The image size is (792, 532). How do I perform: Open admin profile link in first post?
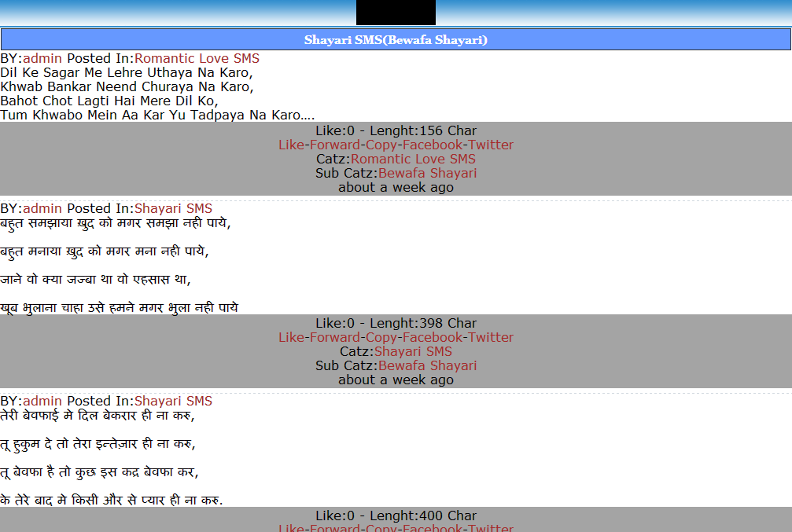pos(42,58)
